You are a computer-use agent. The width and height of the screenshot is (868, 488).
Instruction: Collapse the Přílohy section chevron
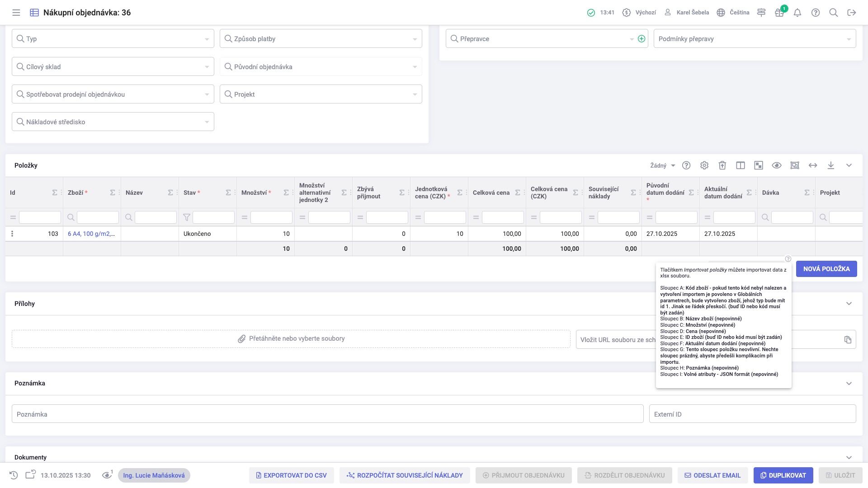(x=849, y=304)
